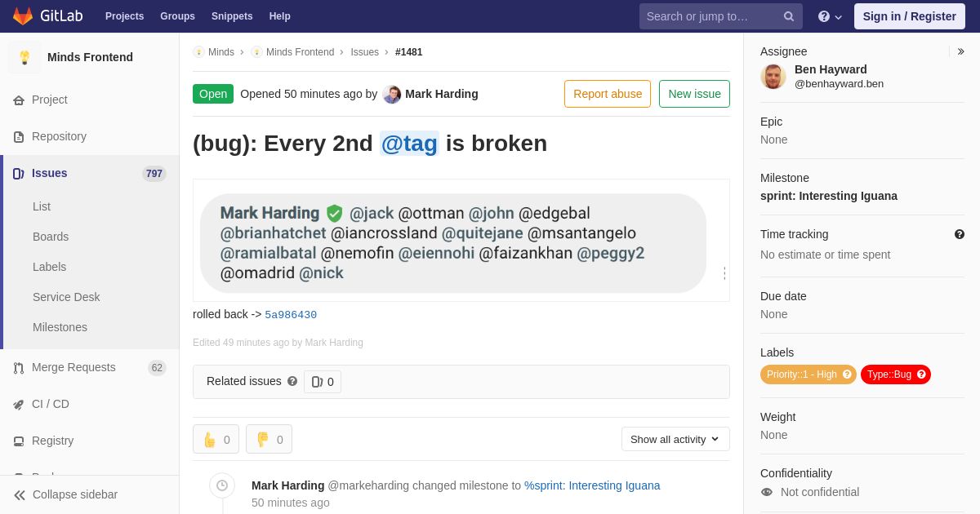Viewport: 980px width, 514px height.
Task: Click the search magnifier icon
Action: click(x=788, y=16)
